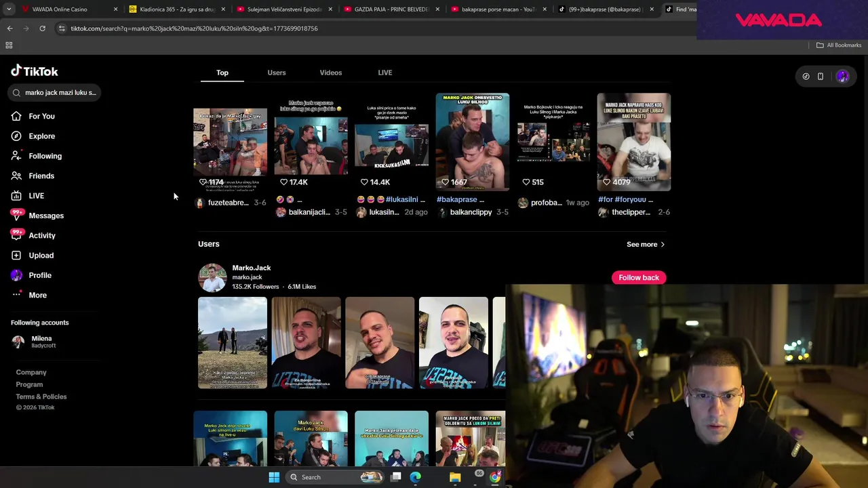The image size is (868, 488).
Task: Click the heart icon next to 515
Action: (x=526, y=182)
